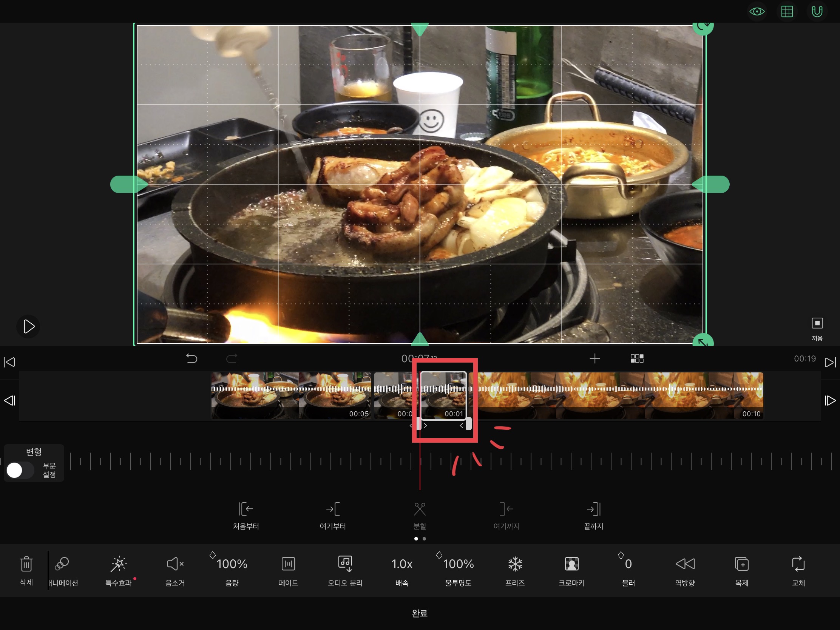Mute clip with 음소거 icon
Screen dimensions: 840x630
pos(175,564)
